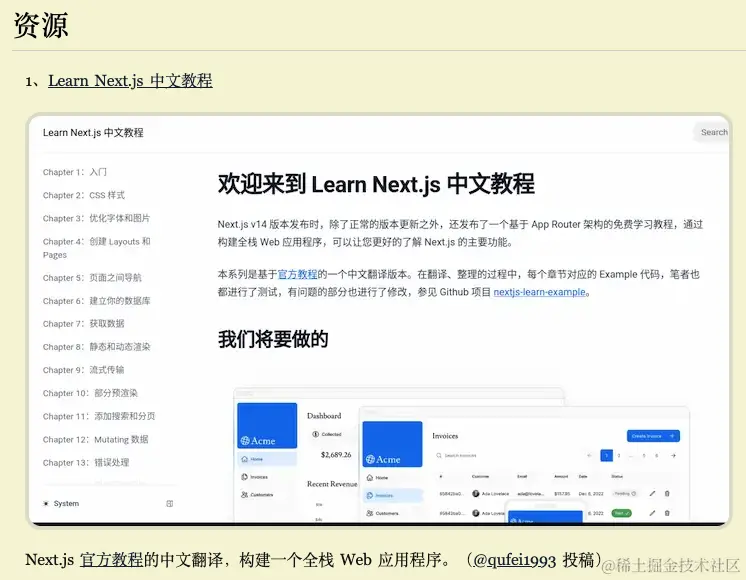Click the pencil edit icon on Paid row

[652, 513]
